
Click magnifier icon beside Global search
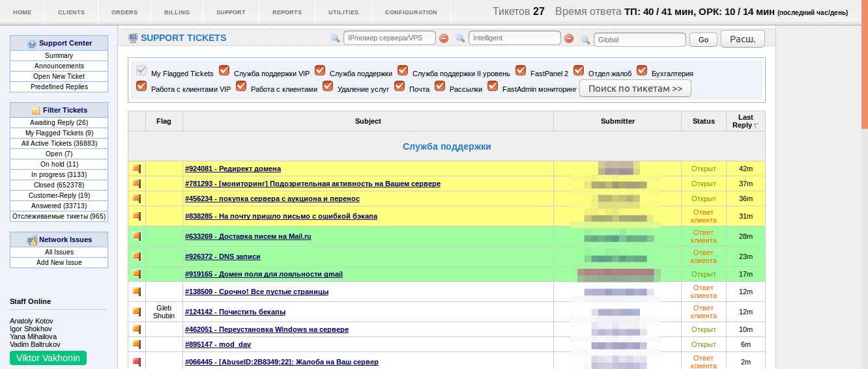click(x=586, y=39)
